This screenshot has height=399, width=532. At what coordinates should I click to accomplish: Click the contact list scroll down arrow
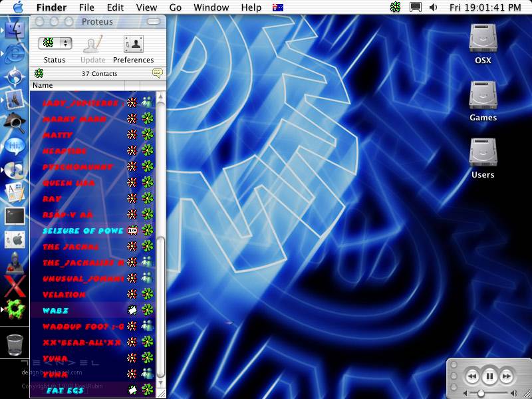tap(161, 384)
